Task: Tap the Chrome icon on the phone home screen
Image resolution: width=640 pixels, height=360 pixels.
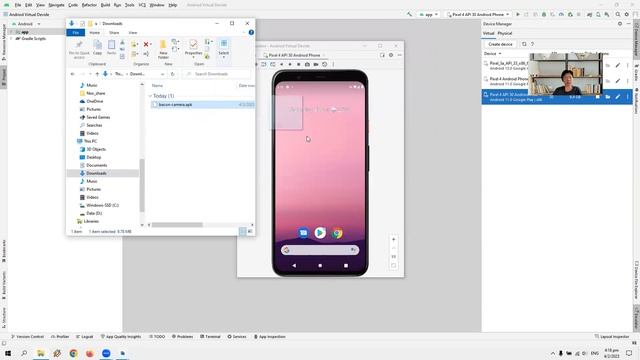Action: pos(337,233)
